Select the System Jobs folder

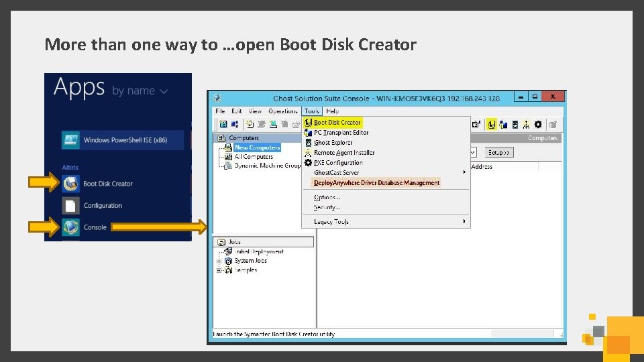click(250, 261)
